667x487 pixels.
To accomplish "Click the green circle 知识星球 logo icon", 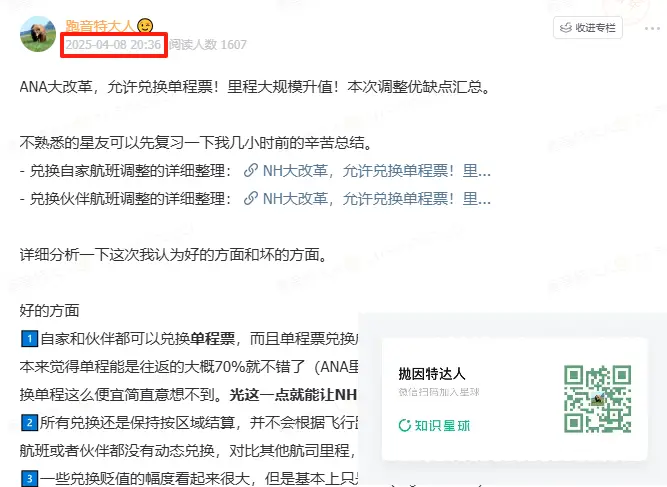I will [x=405, y=425].
